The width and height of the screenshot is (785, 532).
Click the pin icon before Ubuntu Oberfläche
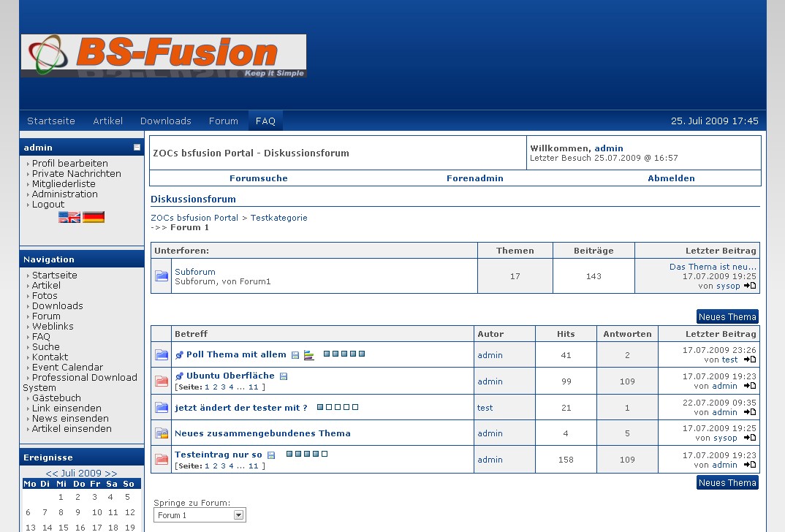coord(180,376)
